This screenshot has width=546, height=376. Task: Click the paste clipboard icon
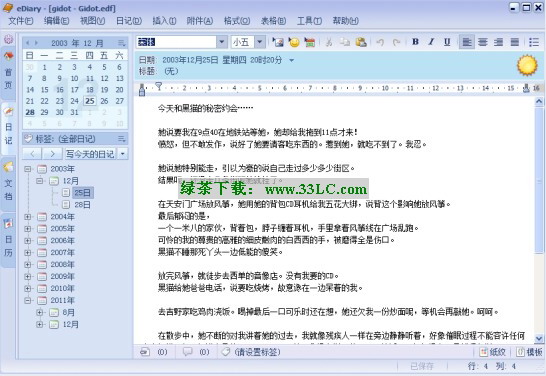361,42
